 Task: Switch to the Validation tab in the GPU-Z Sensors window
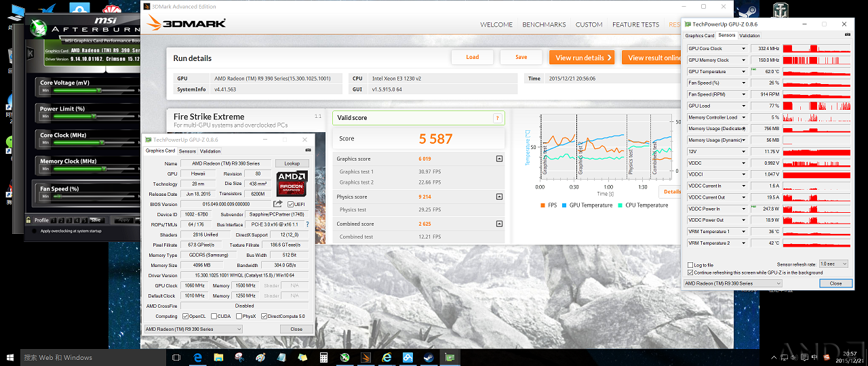coord(749,35)
